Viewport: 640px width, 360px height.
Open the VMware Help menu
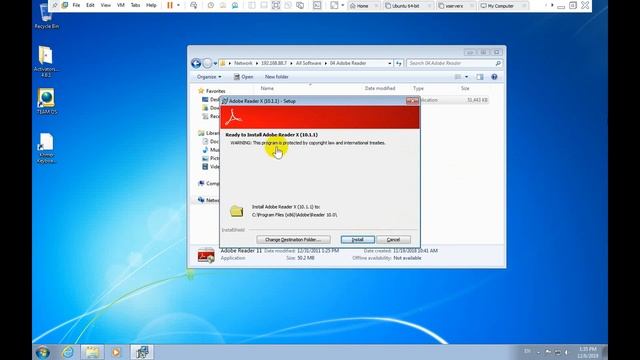point(151,5)
